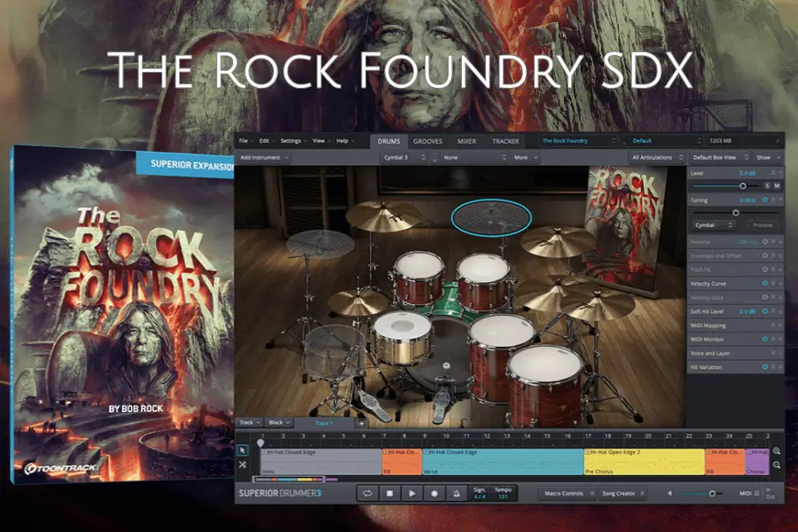798x532 pixels.
Task: Enable the Reverse power button
Action: tap(765, 242)
